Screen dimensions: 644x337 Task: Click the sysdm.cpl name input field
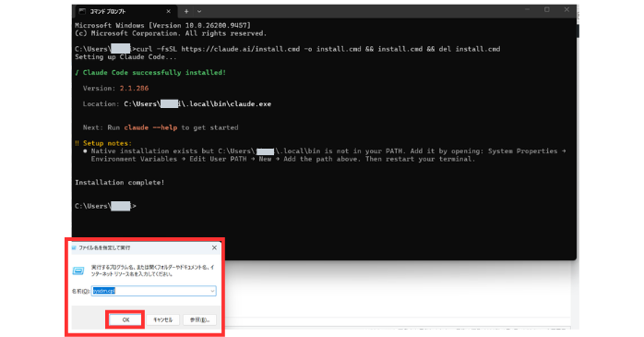153,291
